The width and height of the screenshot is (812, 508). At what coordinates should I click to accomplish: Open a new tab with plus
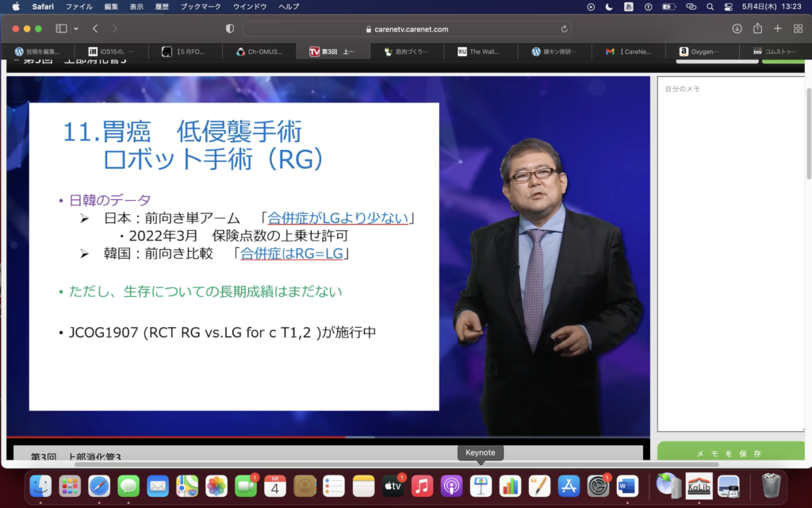pyautogui.click(x=777, y=29)
